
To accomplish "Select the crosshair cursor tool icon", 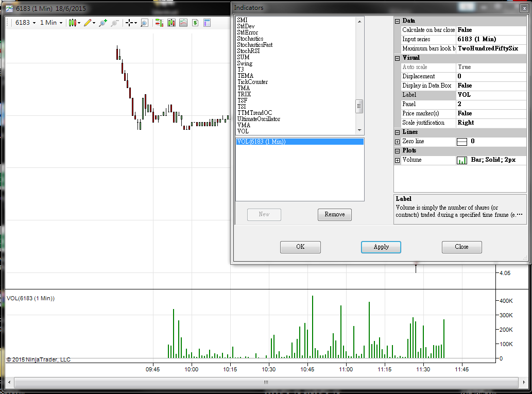I will (x=129, y=23).
